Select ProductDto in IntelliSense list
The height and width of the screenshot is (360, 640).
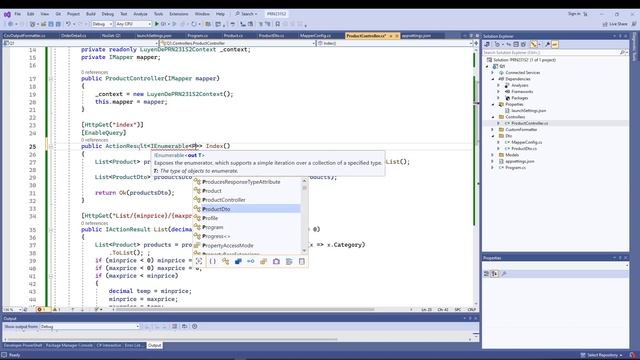tap(247, 209)
